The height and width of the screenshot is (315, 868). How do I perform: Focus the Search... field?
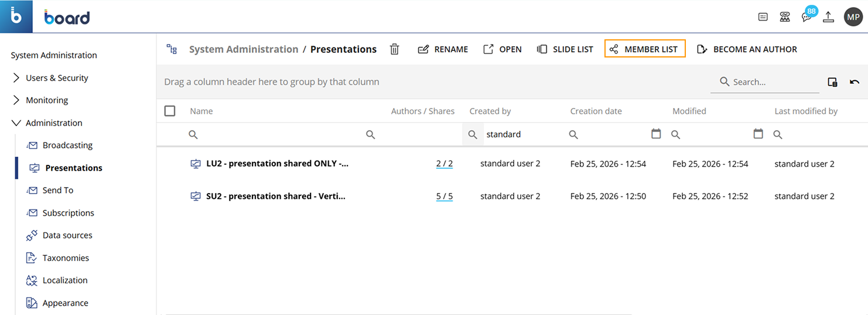click(765, 82)
